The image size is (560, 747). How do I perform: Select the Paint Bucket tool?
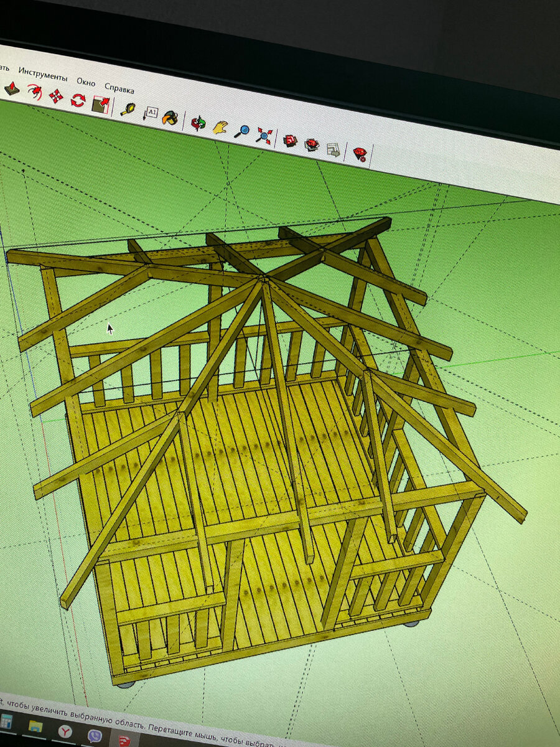(x=170, y=116)
